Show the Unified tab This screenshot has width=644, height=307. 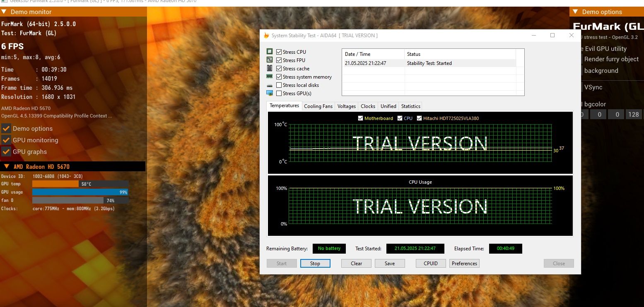(388, 106)
